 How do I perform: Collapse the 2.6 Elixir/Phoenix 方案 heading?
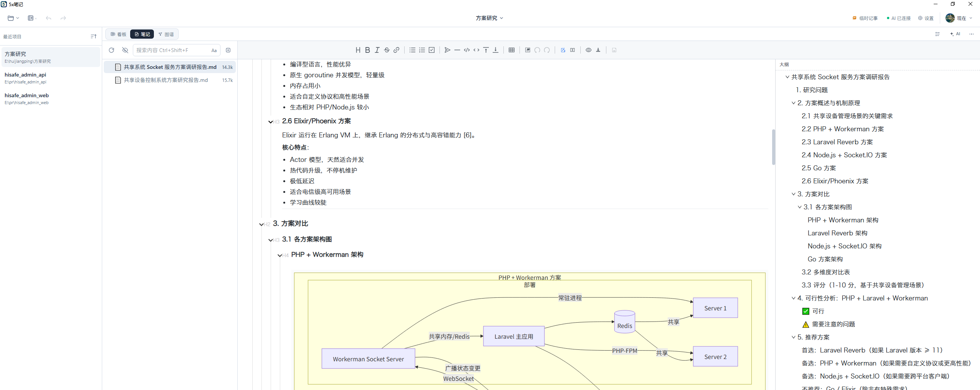pyautogui.click(x=271, y=122)
